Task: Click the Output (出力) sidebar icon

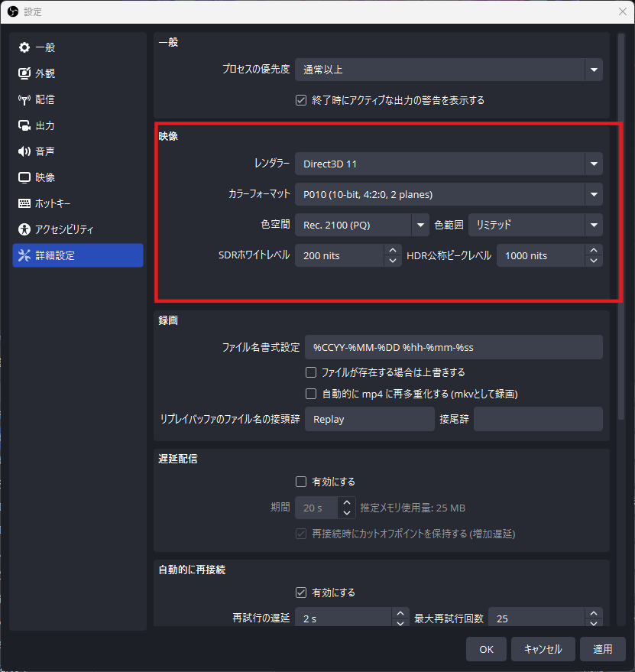Action: [24, 125]
